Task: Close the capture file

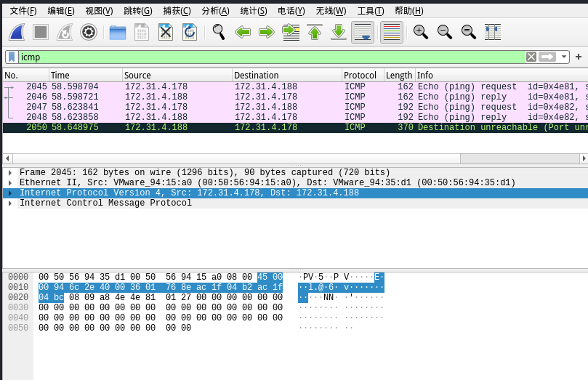Action: pos(166,32)
